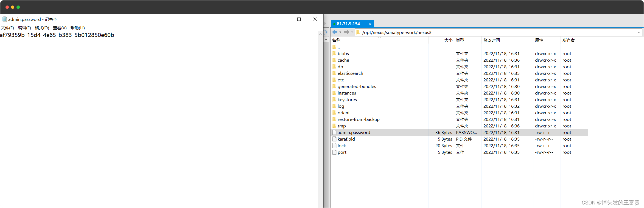Image resolution: width=644 pixels, height=208 pixels.
Task: Click the '36 Bytes' size of admin.password
Action: pos(444,132)
